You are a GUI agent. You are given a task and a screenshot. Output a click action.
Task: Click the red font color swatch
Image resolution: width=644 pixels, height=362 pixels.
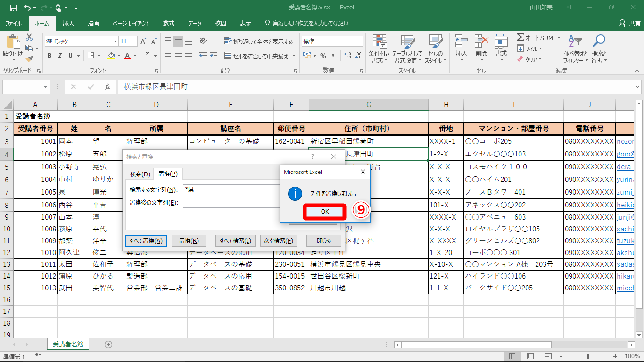127,56
